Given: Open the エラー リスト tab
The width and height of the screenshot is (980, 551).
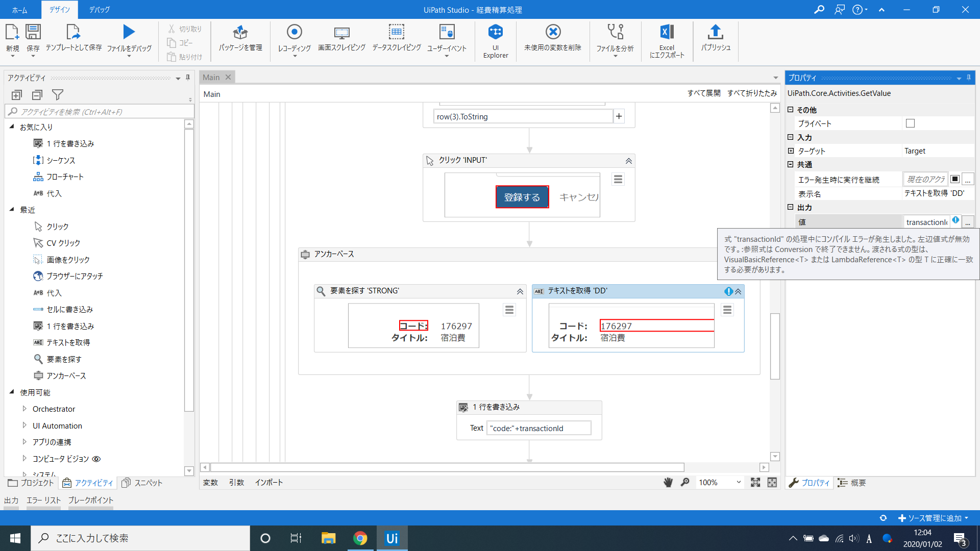Looking at the screenshot, I should (x=43, y=500).
